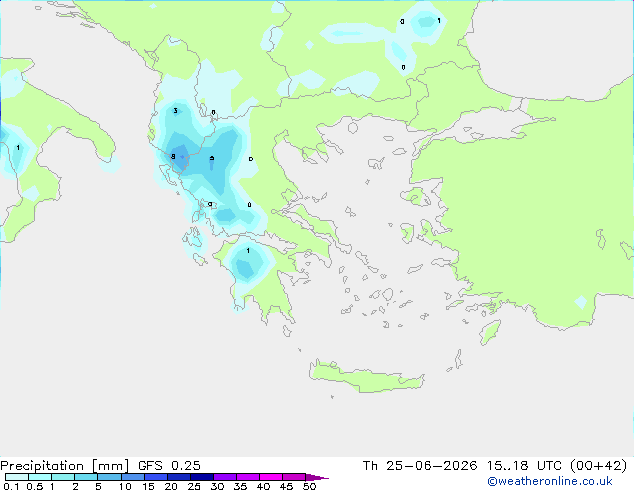Click the (00+42) forecast offset text

click(598, 466)
